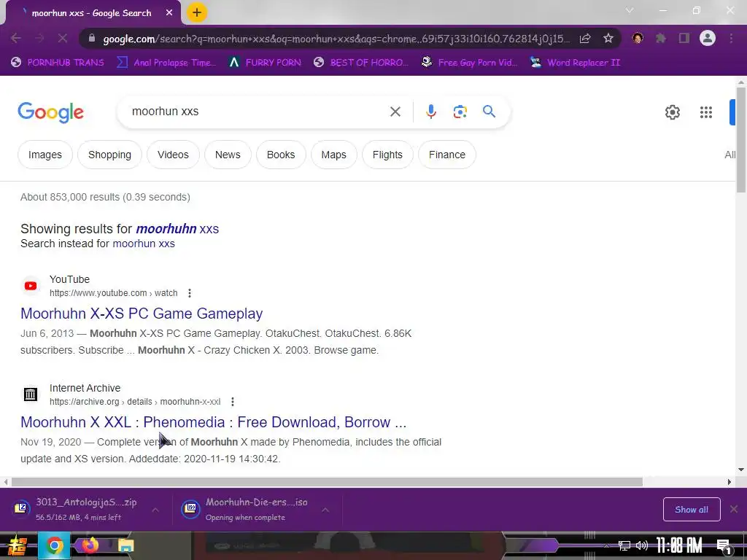Start voice search with microphone icon
The image size is (747, 560).
(430, 112)
